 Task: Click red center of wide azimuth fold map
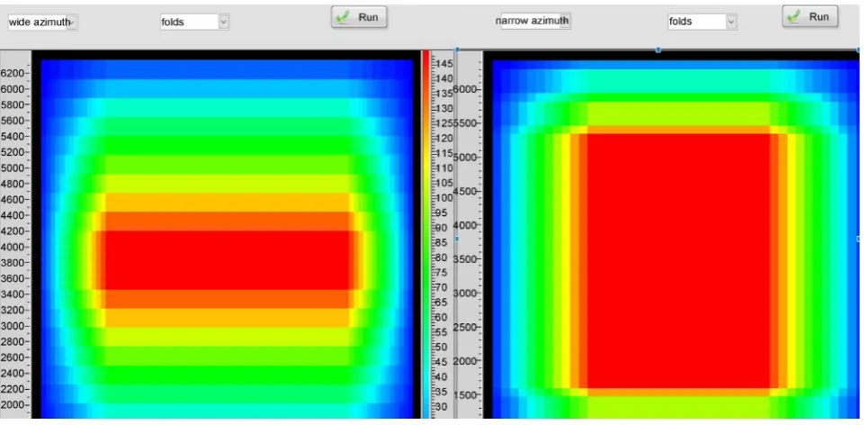(228, 260)
